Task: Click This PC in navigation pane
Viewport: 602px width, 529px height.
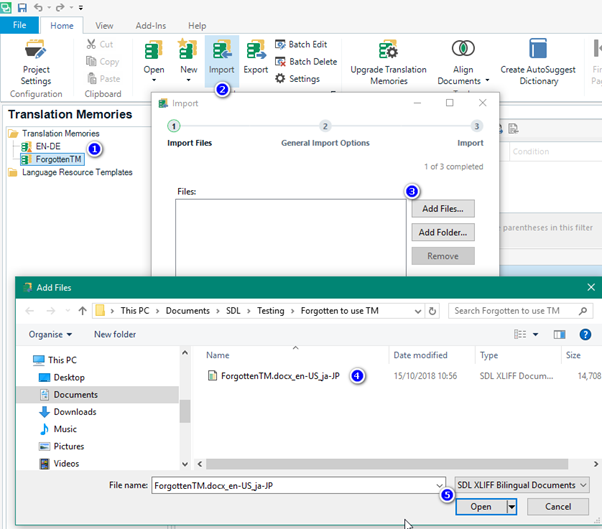Action: click(x=55, y=360)
